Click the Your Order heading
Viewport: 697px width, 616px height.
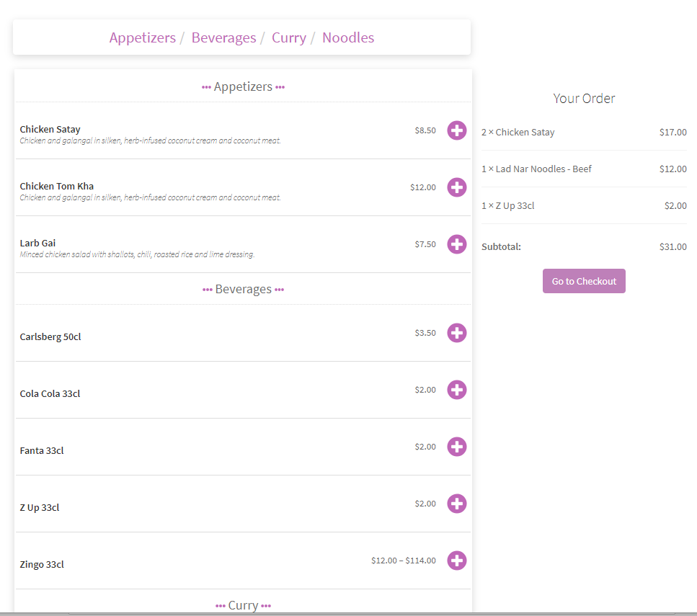click(584, 98)
